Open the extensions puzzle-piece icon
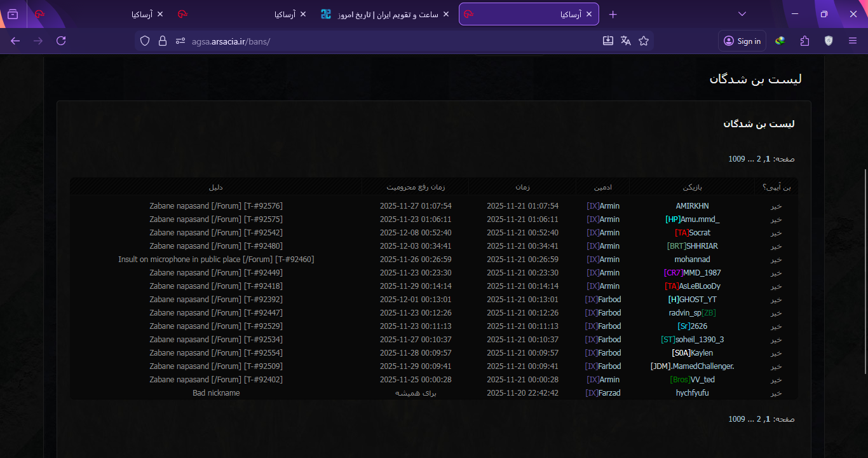 (804, 40)
